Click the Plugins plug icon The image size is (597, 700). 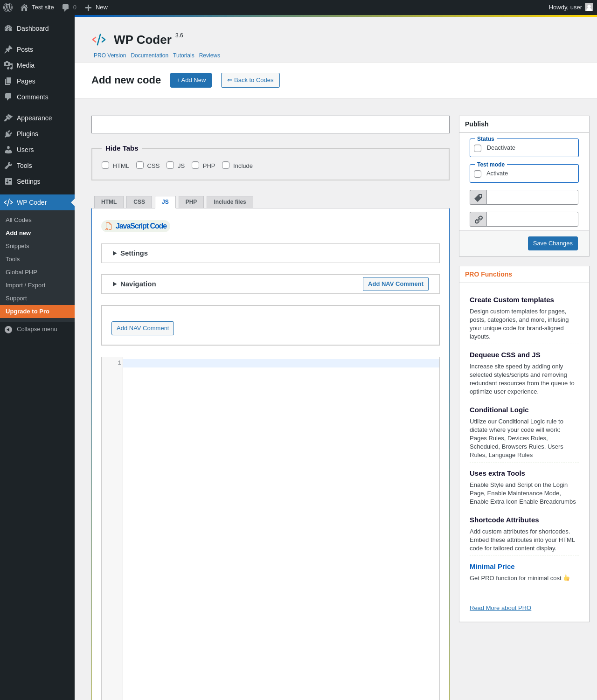[8, 134]
